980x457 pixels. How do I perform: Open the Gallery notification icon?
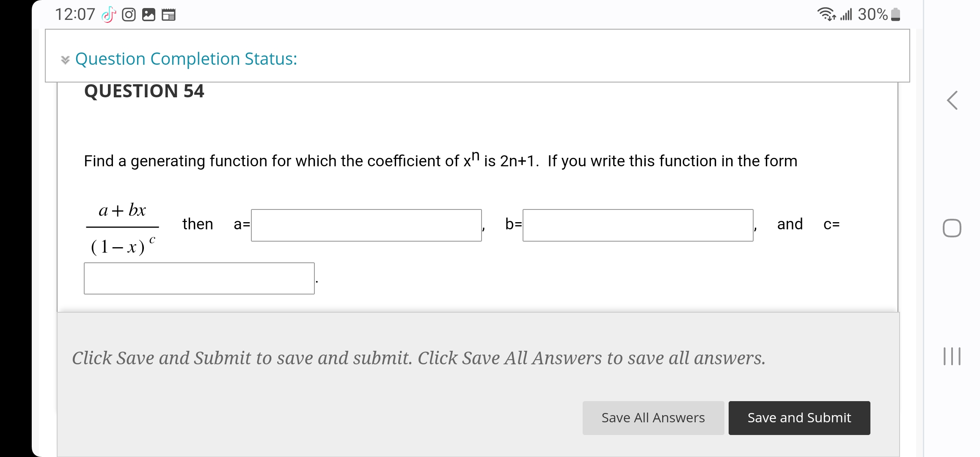point(149,15)
